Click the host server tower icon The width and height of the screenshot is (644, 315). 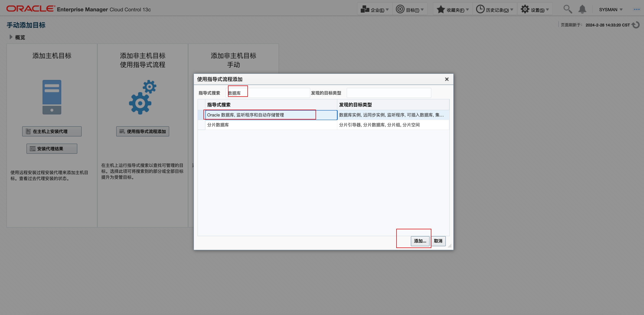[x=52, y=97]
